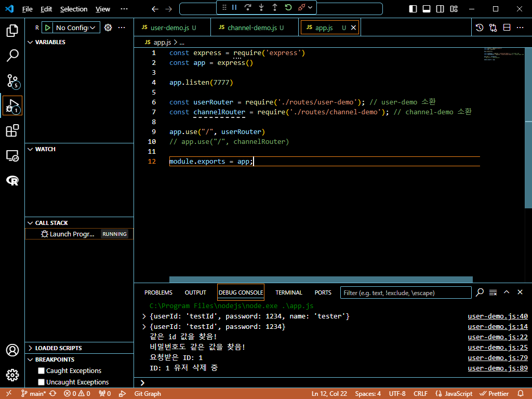Open the File menu
532x399 pixels.
(x=28, y=9)
